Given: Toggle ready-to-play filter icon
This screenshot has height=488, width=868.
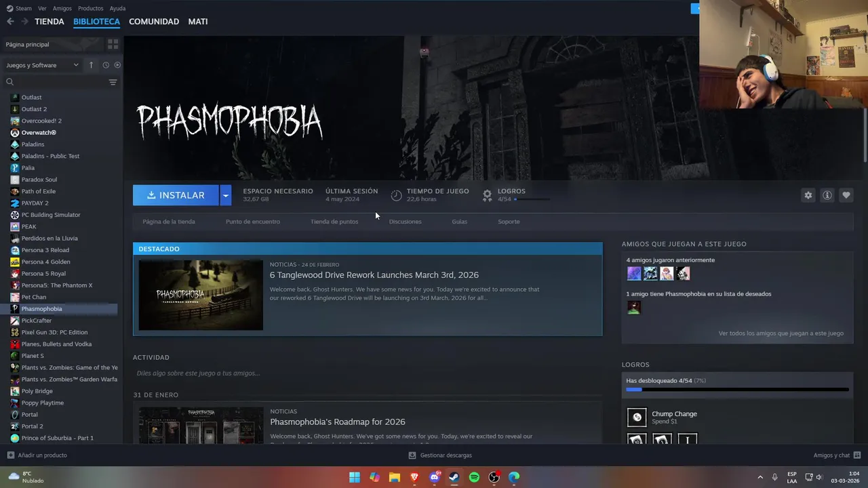Looking at the screenshot, I should (117, 65).
